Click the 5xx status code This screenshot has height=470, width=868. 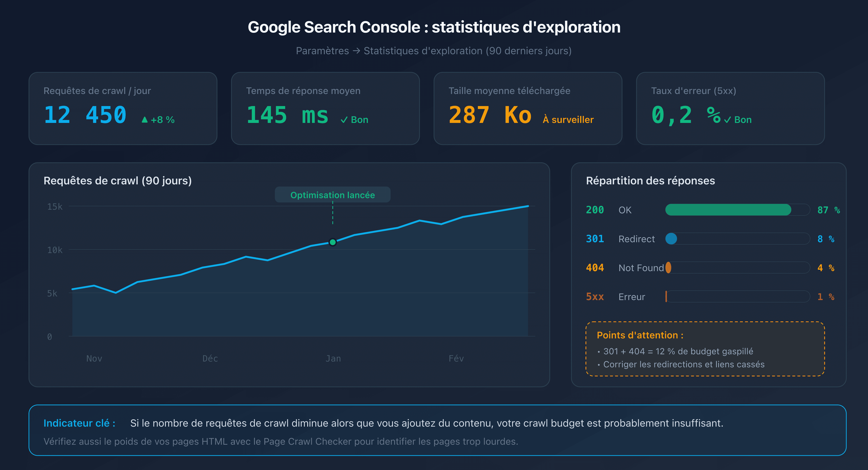click(x=595, y=297)
